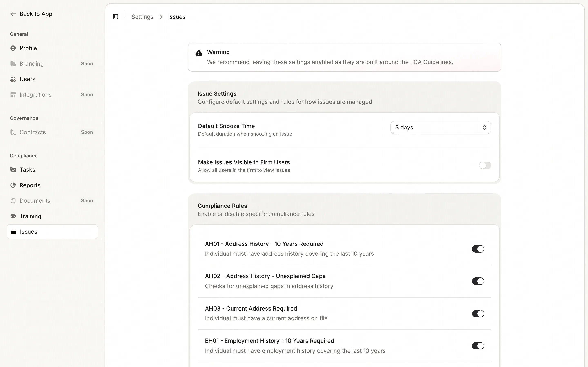Open the Default Snooze Time dropdown

[440, 127]
